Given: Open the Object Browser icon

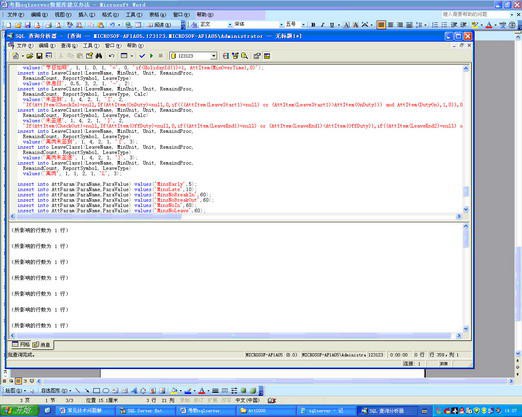Looking at the screenshot, I should (x=235, y=56).
